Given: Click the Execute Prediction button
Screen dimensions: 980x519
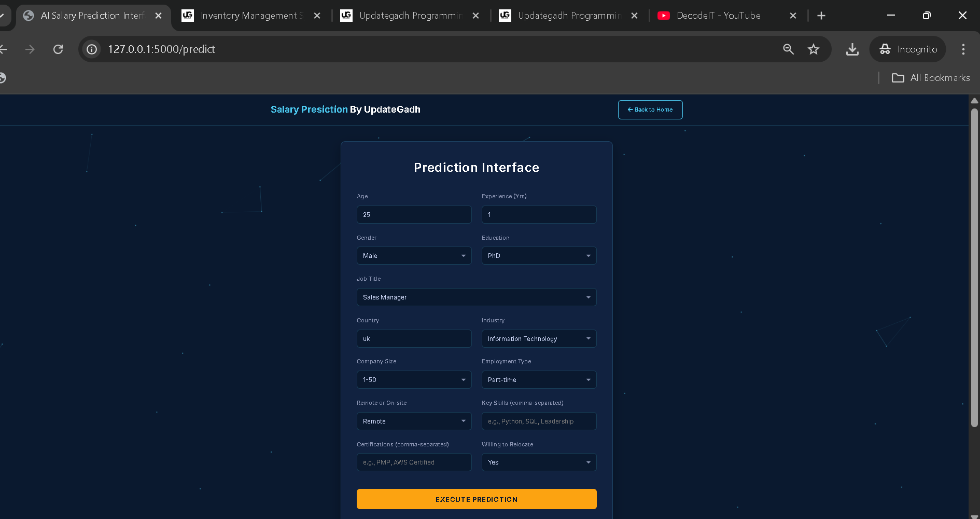Looking at the screenshot, I should (x=476, y=499).
